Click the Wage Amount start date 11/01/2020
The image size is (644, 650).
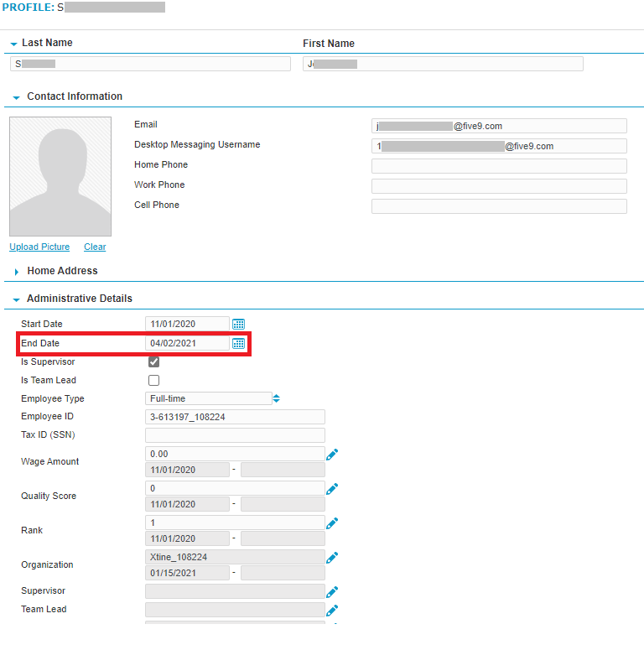[187, 470]
